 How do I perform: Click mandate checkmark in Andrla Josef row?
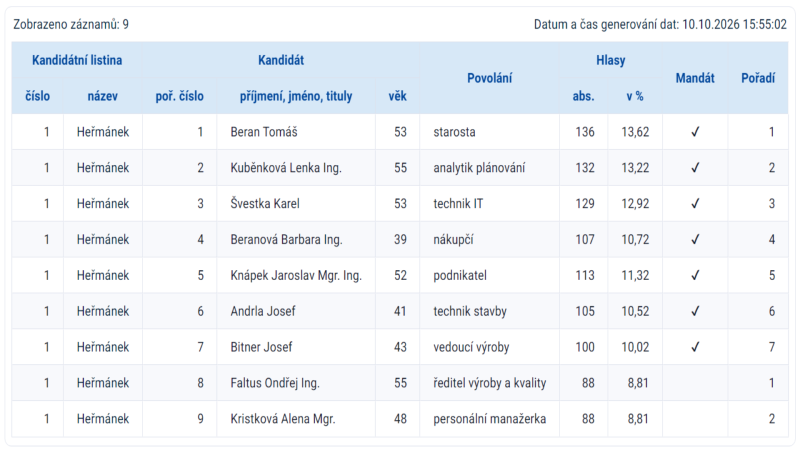[695, 311]
